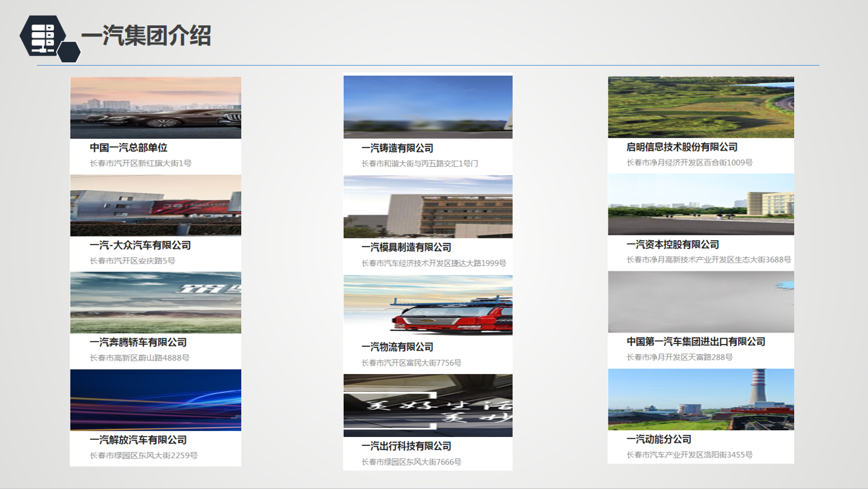
Task: Select the gray 中国第一汽车集团进出口 thumbnail
Action: pyautogui.click(x=701, y=302)
